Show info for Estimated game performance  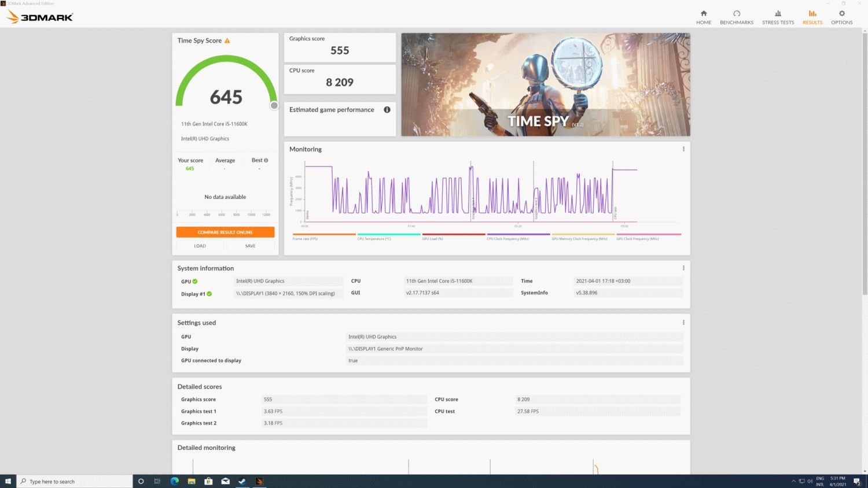pos(387,110)
